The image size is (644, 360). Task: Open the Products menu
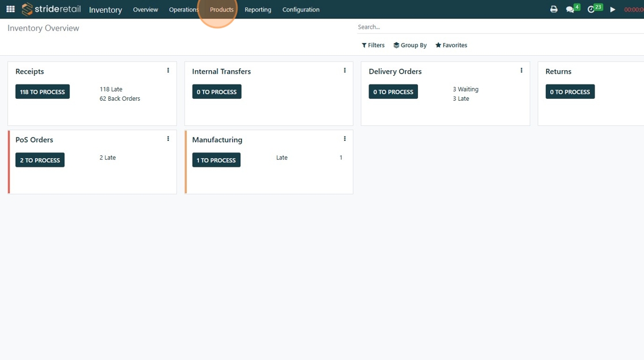tap(221, 9)
